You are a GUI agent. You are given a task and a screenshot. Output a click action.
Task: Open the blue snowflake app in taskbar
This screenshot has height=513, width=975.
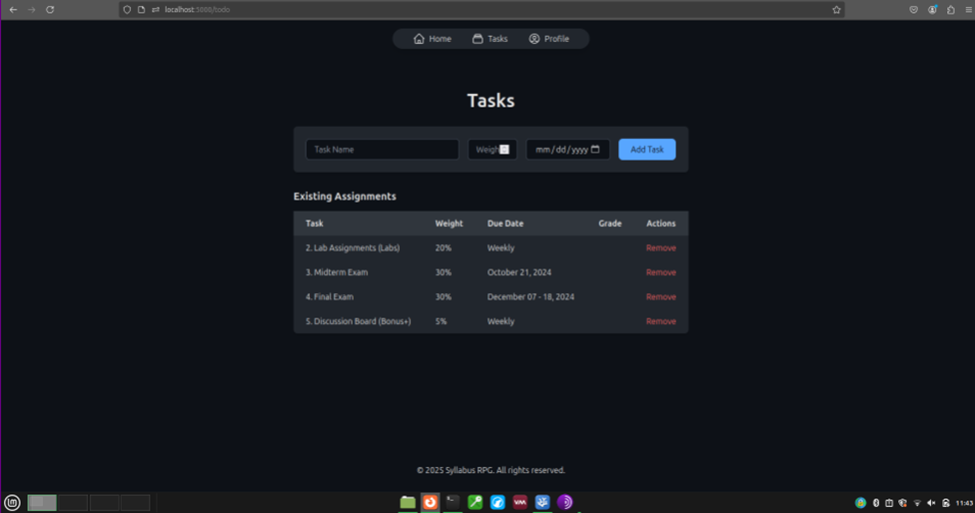[x=542, y=502]
